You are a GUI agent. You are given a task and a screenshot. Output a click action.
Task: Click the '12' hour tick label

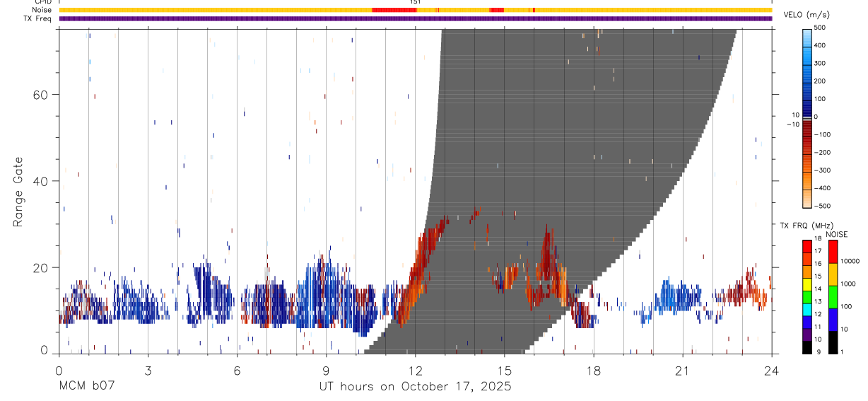pos(416,371)
